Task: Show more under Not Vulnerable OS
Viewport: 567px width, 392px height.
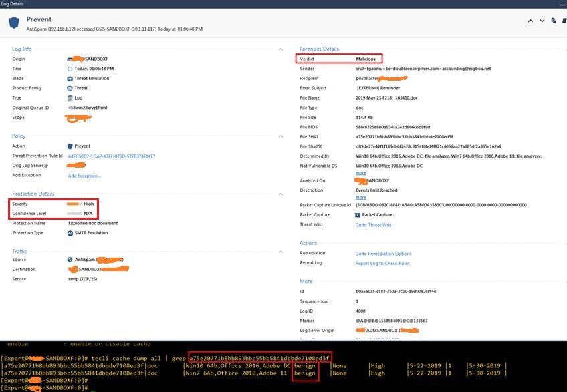Action: click(361, 173)
